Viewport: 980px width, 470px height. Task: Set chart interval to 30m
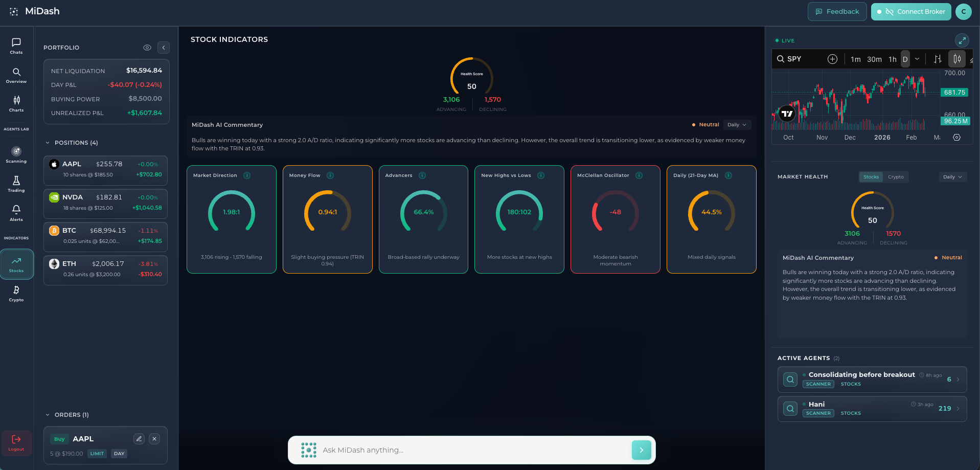pos(874,59)
